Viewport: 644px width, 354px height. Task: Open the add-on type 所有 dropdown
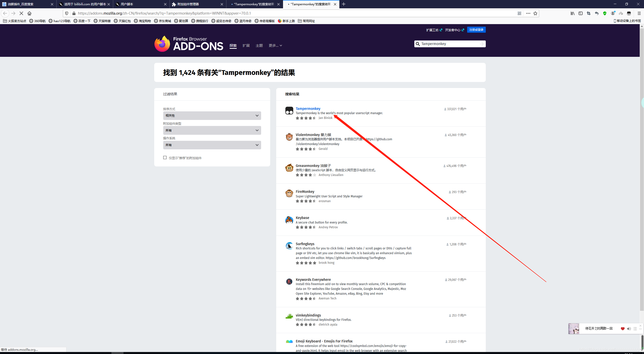[212, 130]
